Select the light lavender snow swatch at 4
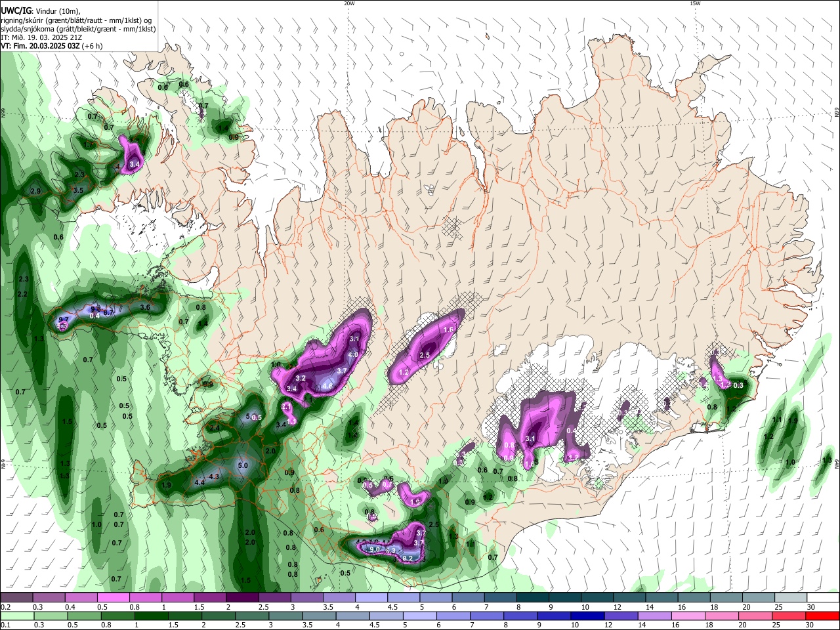 [371, 597]
